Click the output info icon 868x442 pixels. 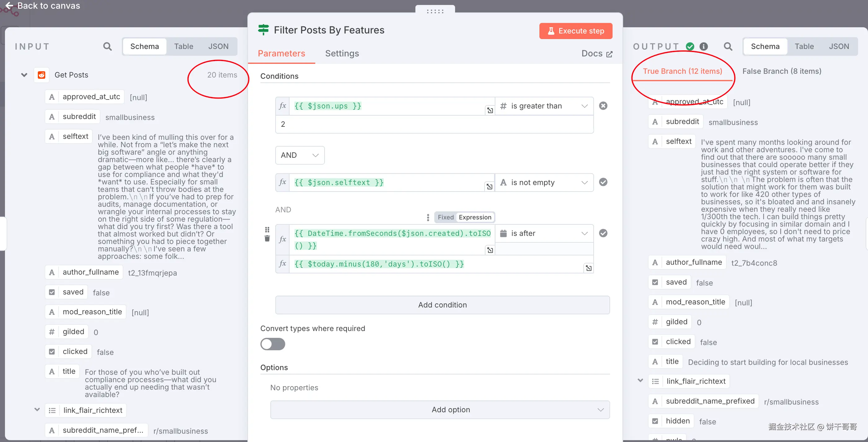704,46
